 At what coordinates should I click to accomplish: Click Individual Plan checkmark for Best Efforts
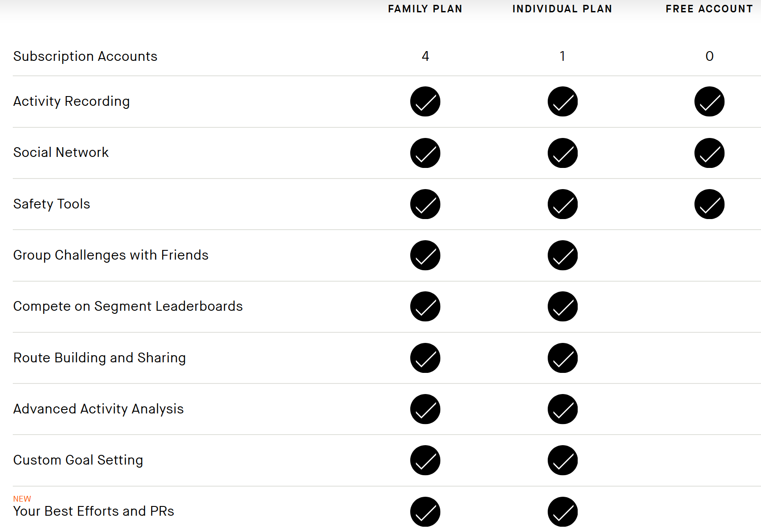tap(562, 512)
